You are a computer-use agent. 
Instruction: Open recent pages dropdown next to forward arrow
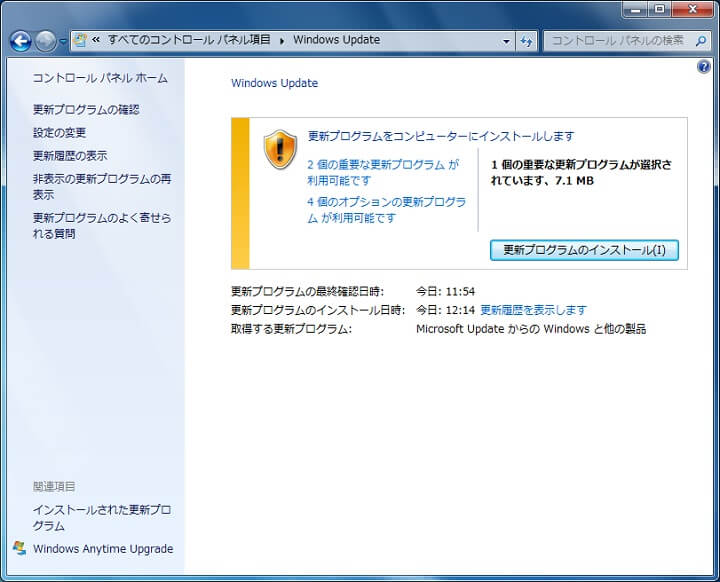pyautogui.click(x=63, y=41)
